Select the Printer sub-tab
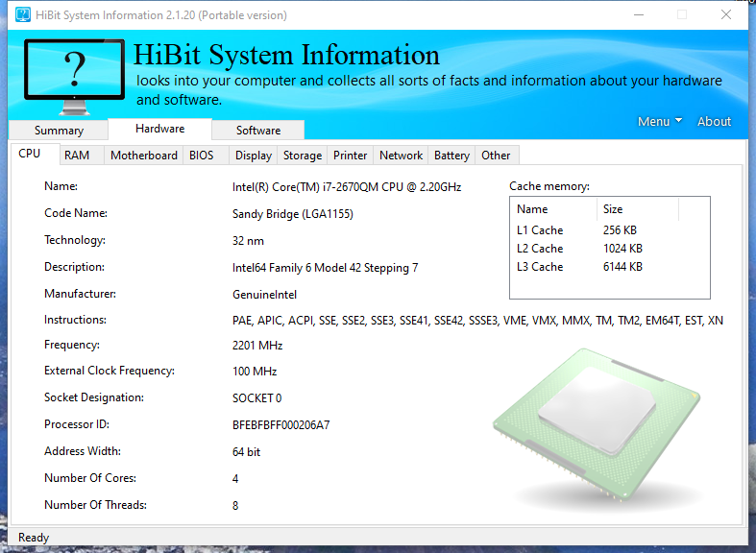Screen dimensions: 756x553 pyautogui.click(x=350, y=156)
